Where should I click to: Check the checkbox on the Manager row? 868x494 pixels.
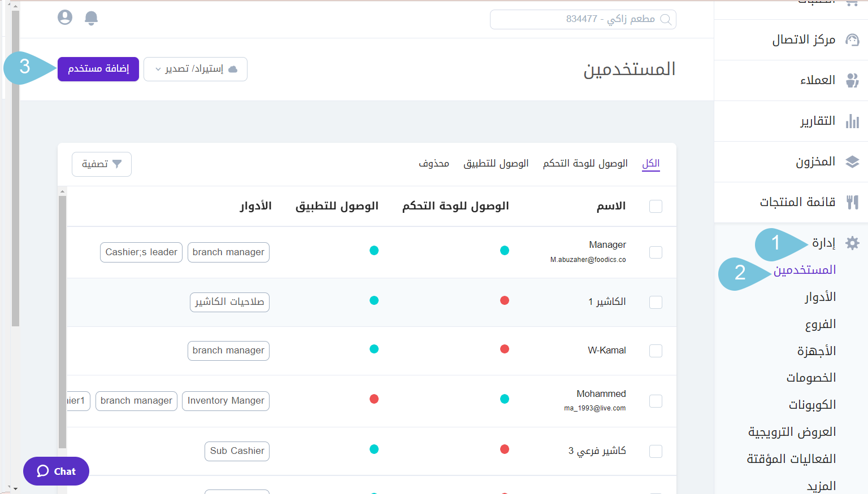click(656, 252)
